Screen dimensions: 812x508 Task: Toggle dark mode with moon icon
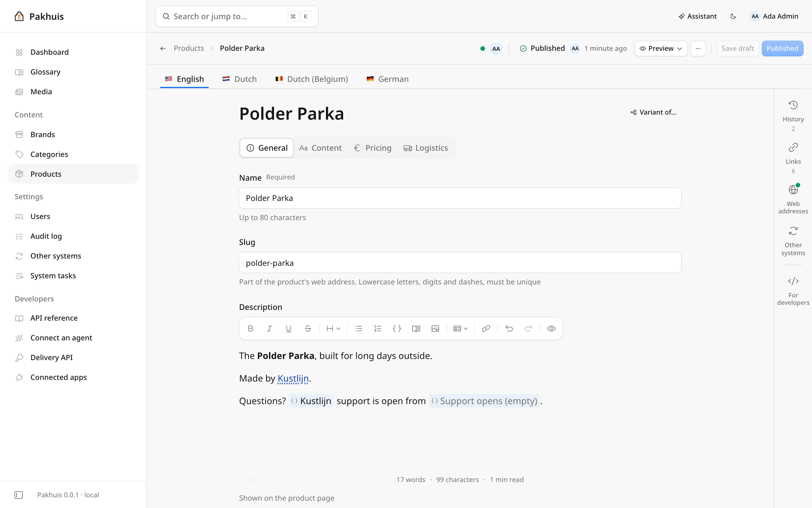pyautogui.click(x=733, y=16)
